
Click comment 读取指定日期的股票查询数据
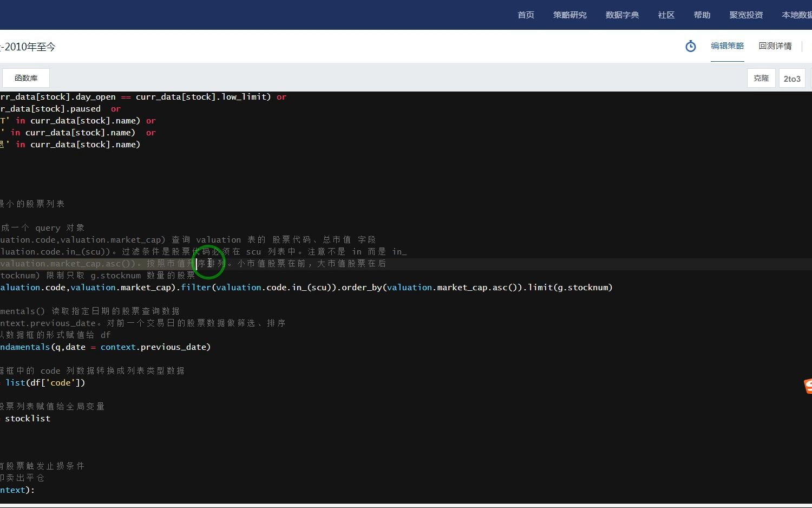(90, 311)
